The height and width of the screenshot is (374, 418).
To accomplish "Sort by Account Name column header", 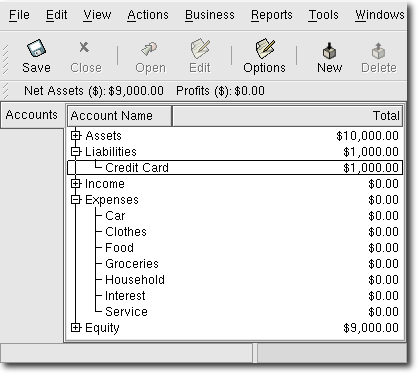I will click(119, 116).
